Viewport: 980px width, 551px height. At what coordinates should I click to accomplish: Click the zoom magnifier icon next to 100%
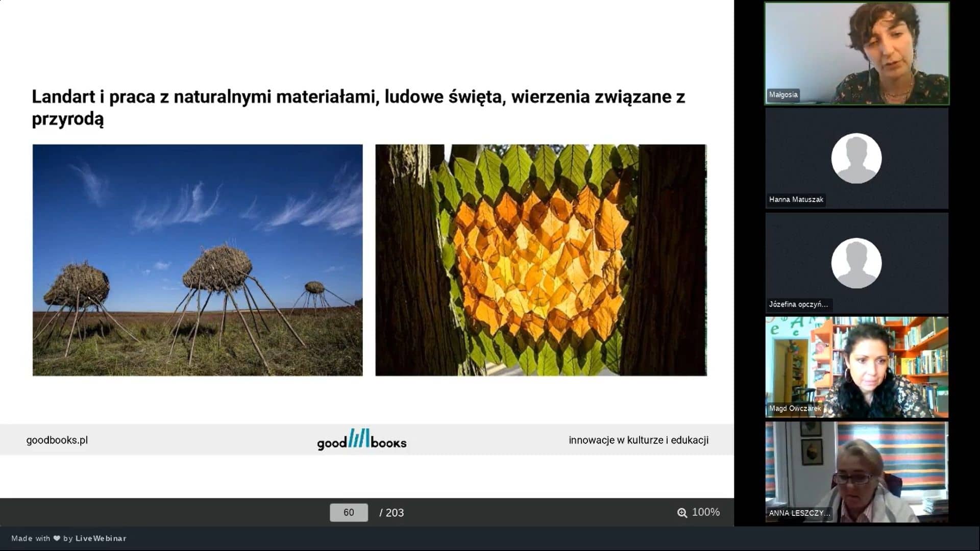(682, 513)
